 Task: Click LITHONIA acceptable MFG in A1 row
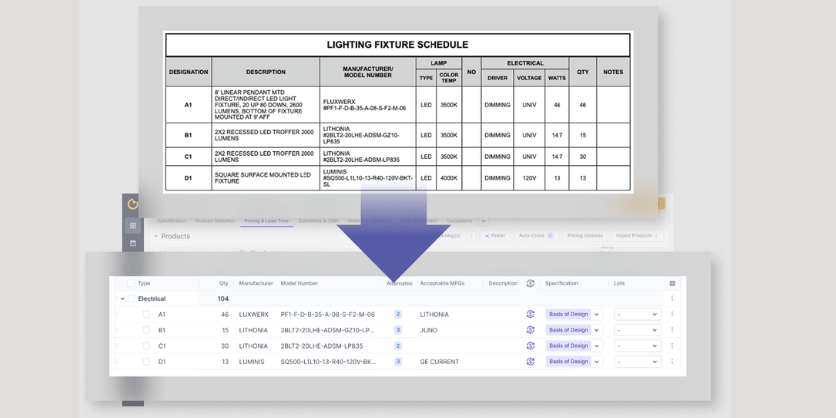pos(434,314)
